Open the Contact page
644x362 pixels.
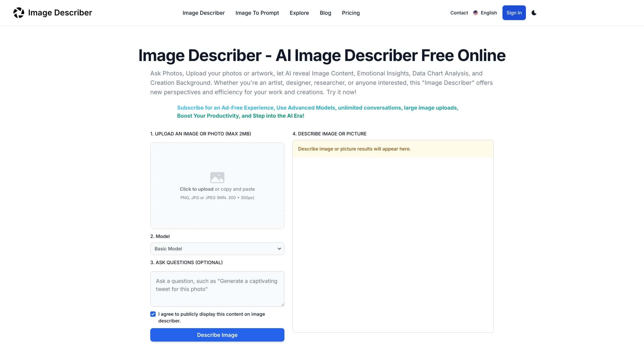pos(459,13)
